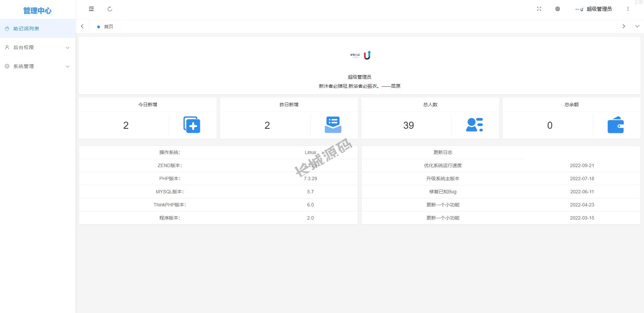Click the date 2022-06-11
The height and width of the screenshot is (313, 644).
click(582, 192)
